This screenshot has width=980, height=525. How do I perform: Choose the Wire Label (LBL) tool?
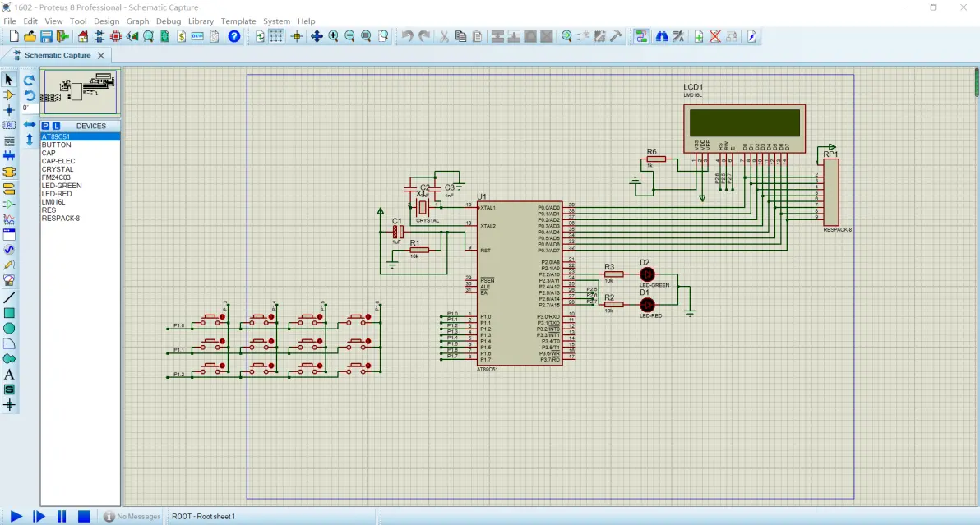pos(9,125)
